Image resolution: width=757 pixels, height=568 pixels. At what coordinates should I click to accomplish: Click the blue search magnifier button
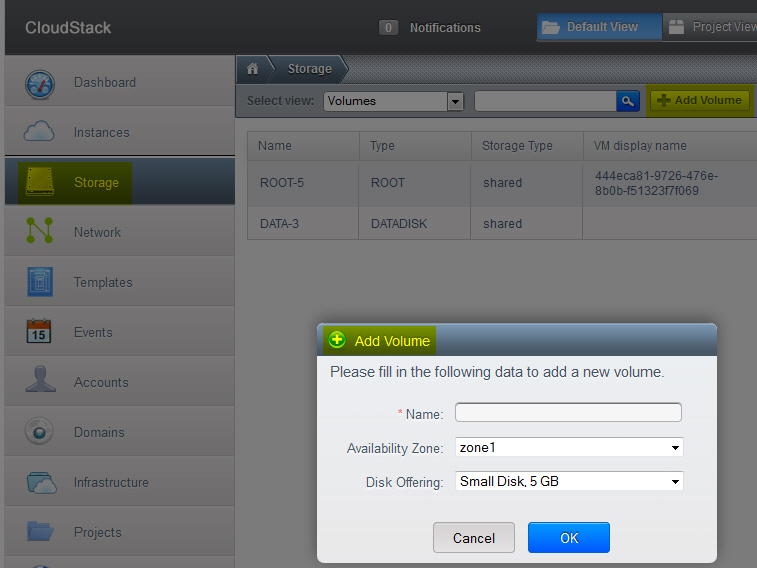pyautogui.click(x=628, y=101)
